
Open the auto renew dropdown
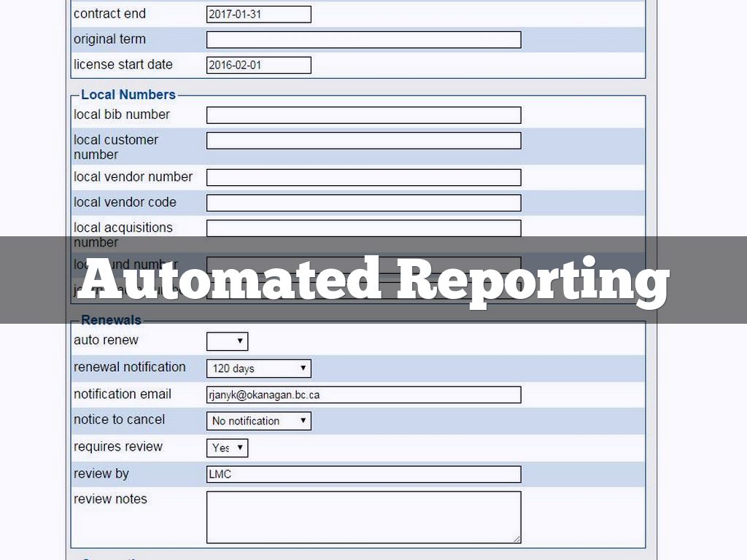pyautogui.click(x=227, y=341)
